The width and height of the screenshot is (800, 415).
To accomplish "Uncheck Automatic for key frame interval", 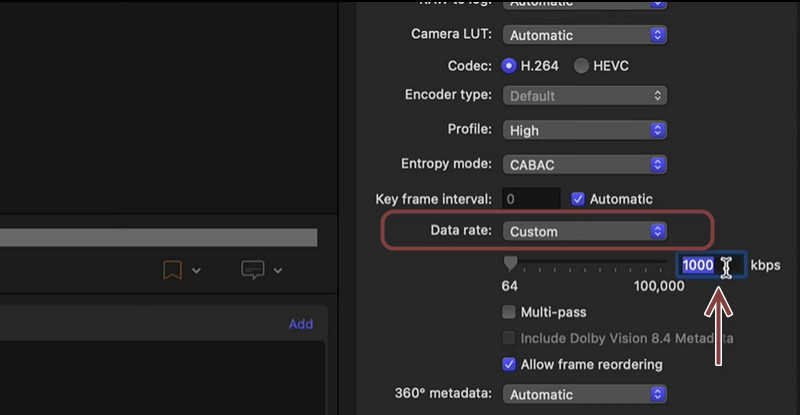I will tap(577, 199).
